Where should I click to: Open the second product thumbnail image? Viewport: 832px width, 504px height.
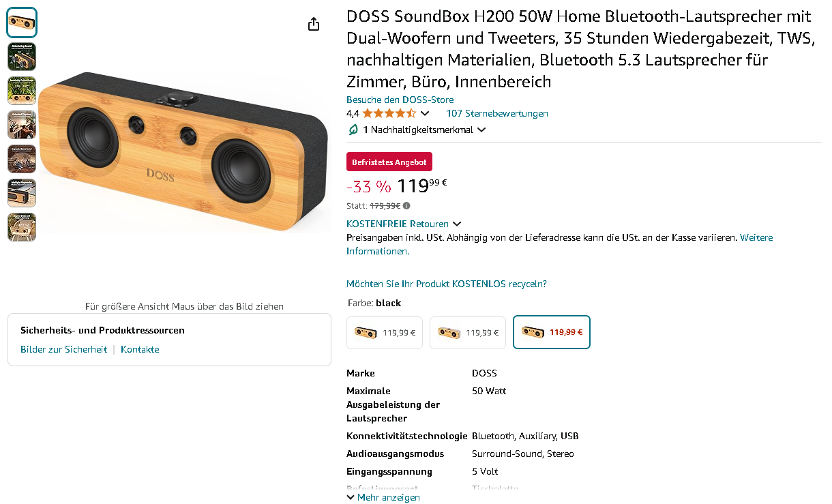(22, 57)
